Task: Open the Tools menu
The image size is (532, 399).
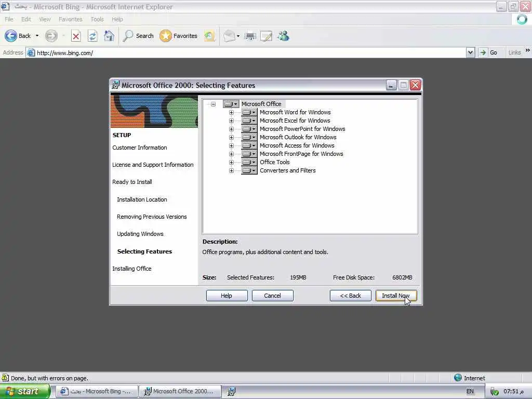Action: click(97, 19)
